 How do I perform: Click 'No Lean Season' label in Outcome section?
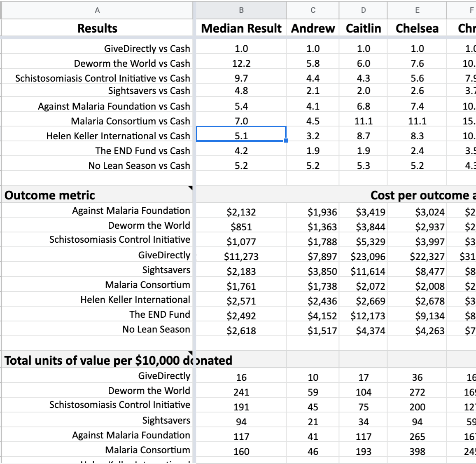point(156,329)
